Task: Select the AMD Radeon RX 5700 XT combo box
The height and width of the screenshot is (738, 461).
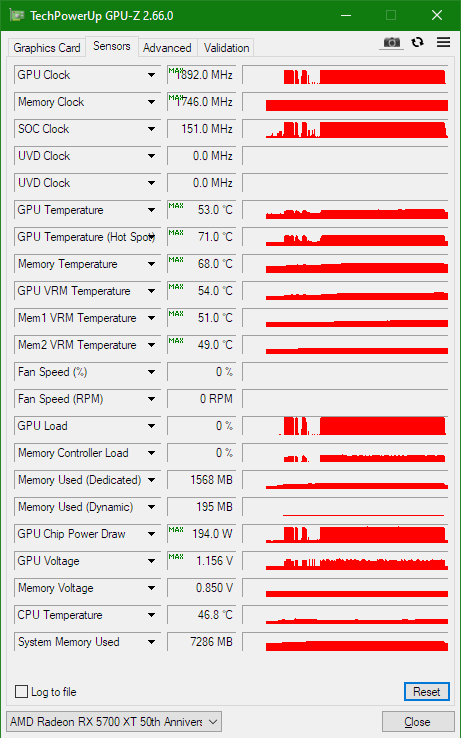Action: click(113, 722)
